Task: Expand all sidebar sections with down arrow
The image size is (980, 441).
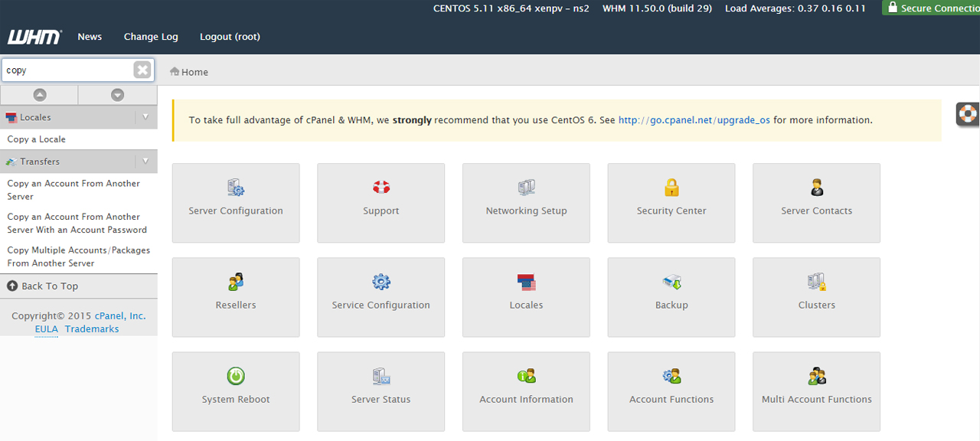Action: 117,95
